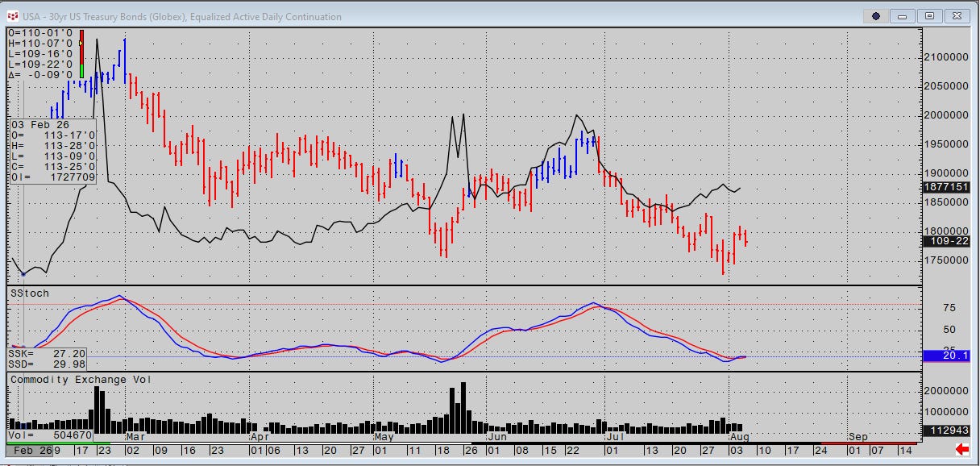Click the Jul label on time axis
Screen dimensions: 980x466
pyautogui.click(x=617, y=436)
